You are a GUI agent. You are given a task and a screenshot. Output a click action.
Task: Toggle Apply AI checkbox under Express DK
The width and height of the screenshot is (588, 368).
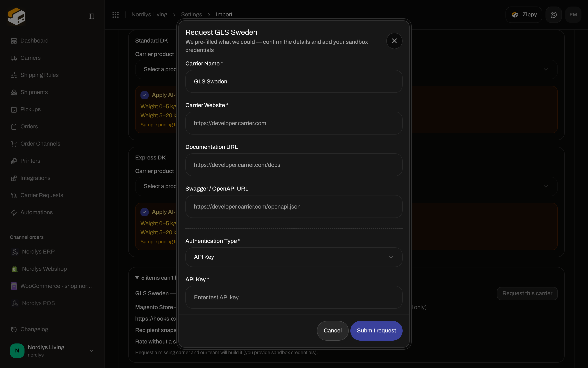[145, 212]
